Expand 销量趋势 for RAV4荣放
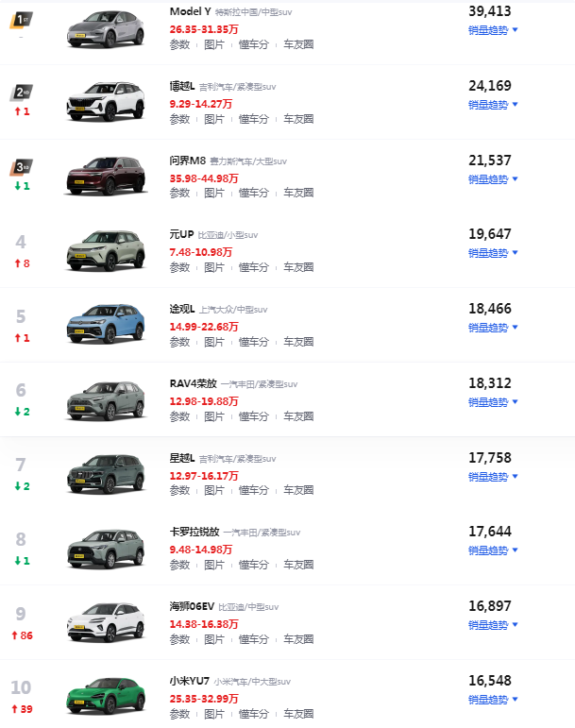The image size is (575, 728). coord(493,402)
